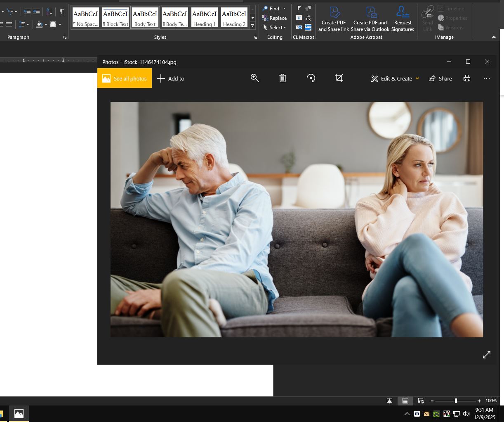Viewport: 504px width, 422px height.
Task: Switch to Read Mode view in status bar
Action: pos(389,401)
